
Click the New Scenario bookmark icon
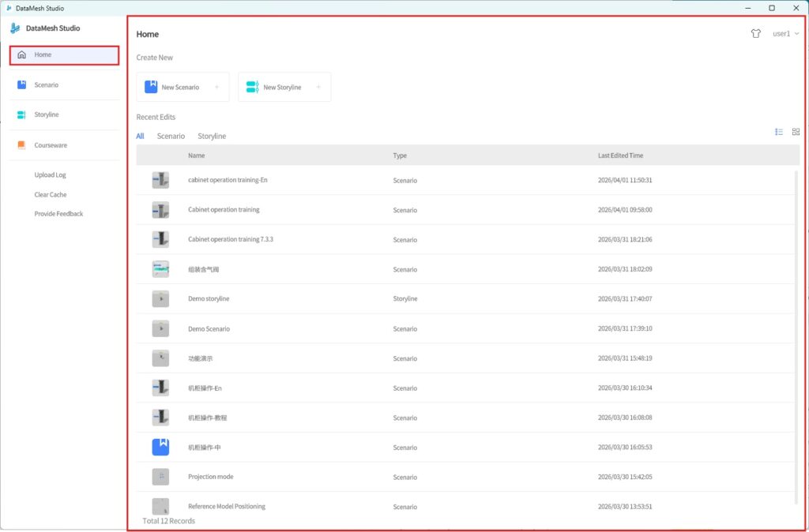tap(151, 87)
